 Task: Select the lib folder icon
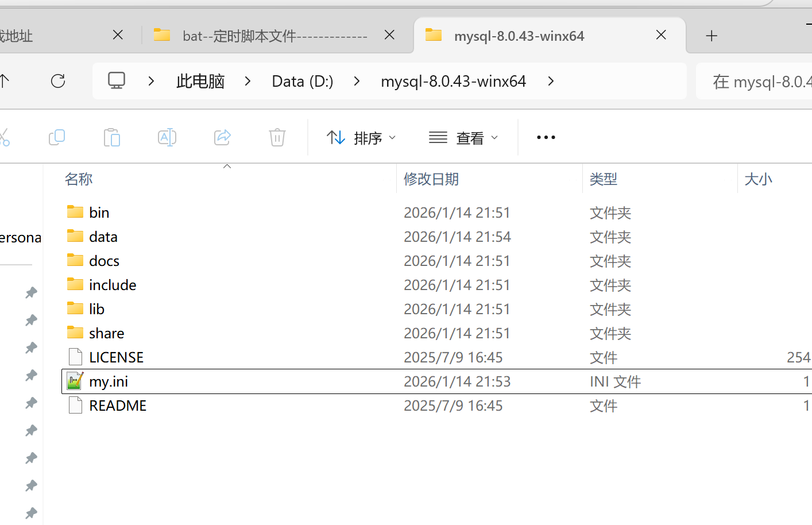[x=75, y=308]
